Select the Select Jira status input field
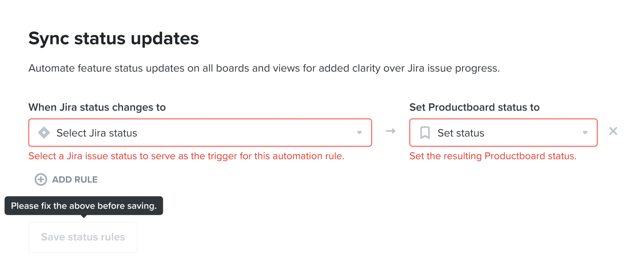The image size is (644, 278). tap(200, 132)
